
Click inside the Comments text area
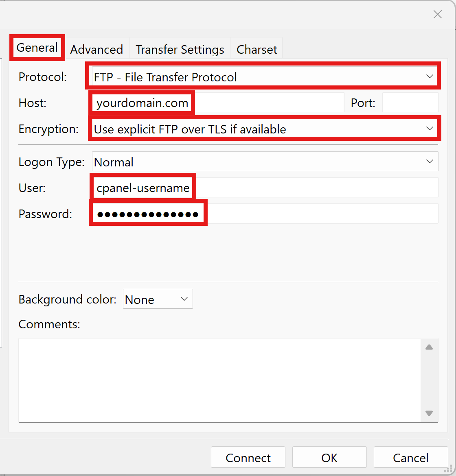click(x=219, y=380)
